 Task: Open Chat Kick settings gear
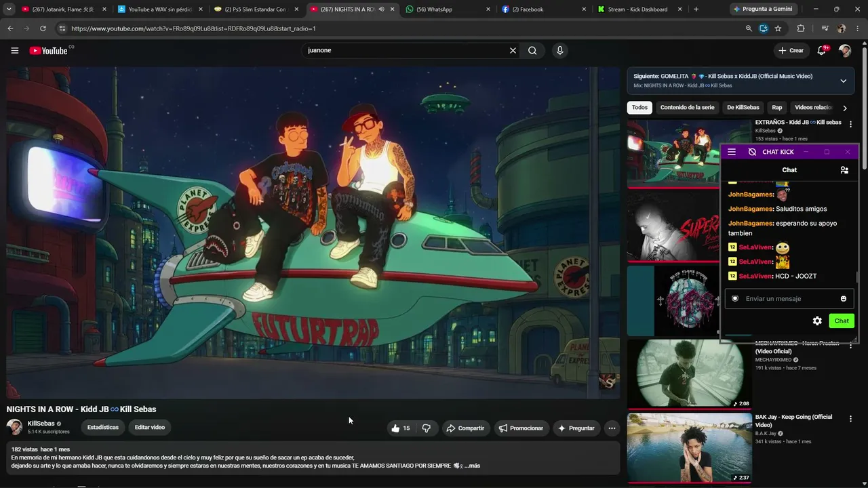(x=817, y=321)
